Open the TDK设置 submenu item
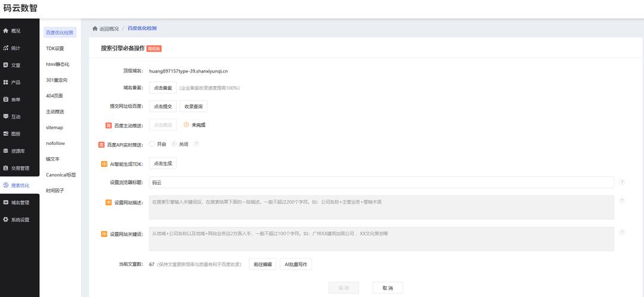The width and height of the screenshot is (644, 297). (x=55, y=49)
